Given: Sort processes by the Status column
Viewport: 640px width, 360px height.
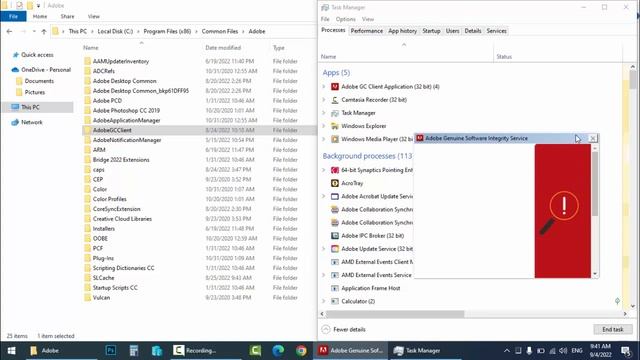Looking at the screenshot, I should pos(504,57).
